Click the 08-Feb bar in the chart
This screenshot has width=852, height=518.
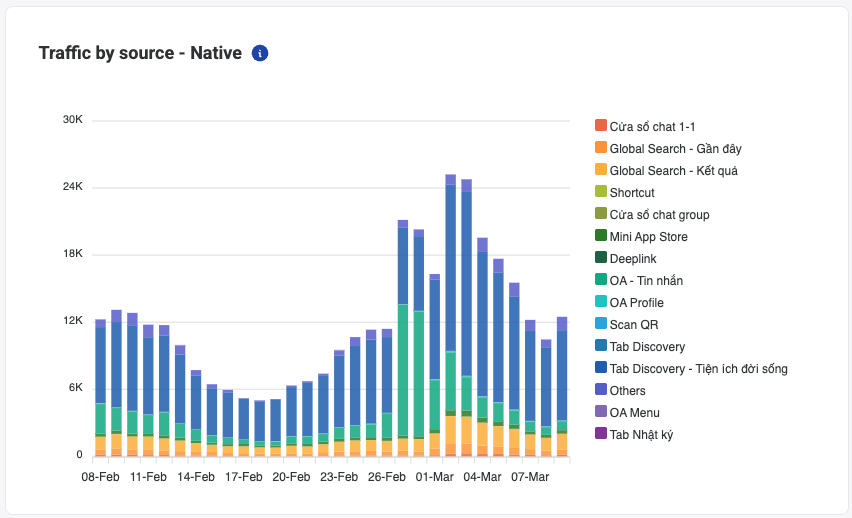[x=100, y=388]
